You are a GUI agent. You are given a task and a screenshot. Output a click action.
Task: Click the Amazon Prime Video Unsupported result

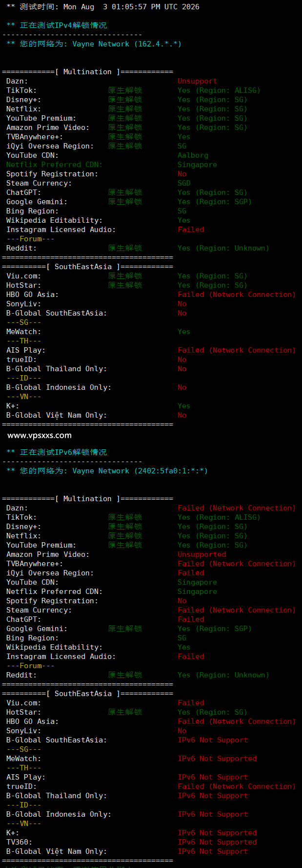pos(201,554)
